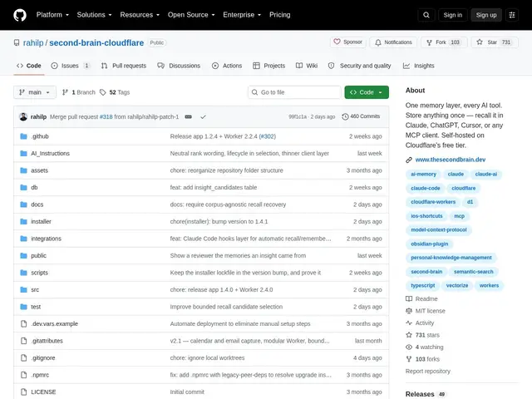Open the green Code dropdown
The image size is (532, 399).
(367, 92)
